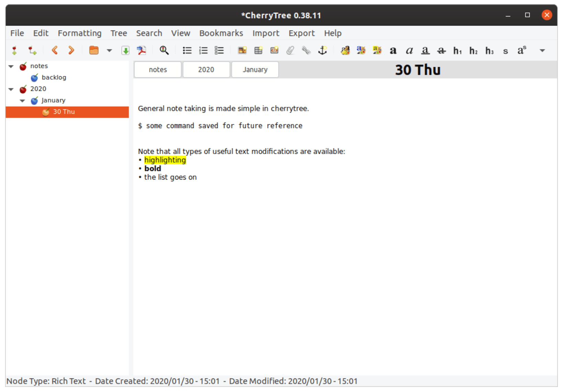
Task: Toggle h3 heading formatting
Action: click(489, 51)
